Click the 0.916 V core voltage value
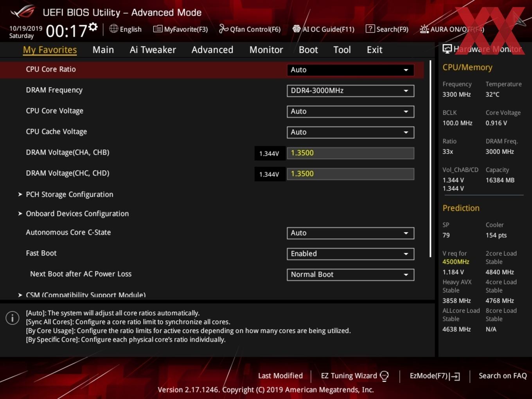 coord(496,123)
